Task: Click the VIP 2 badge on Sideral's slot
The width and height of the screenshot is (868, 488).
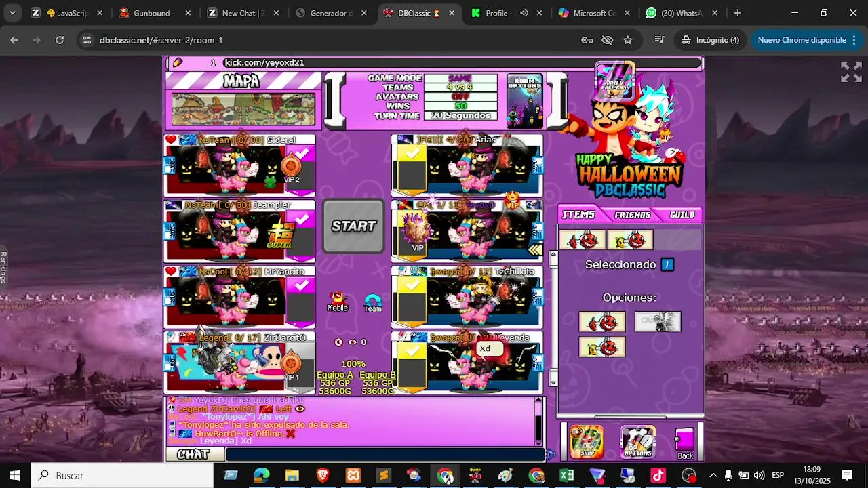Action: (291, 168)
